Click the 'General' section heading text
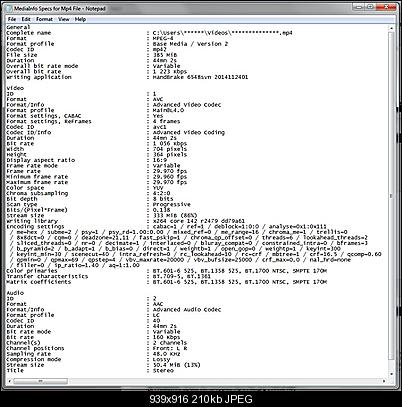 coord(19,27)
